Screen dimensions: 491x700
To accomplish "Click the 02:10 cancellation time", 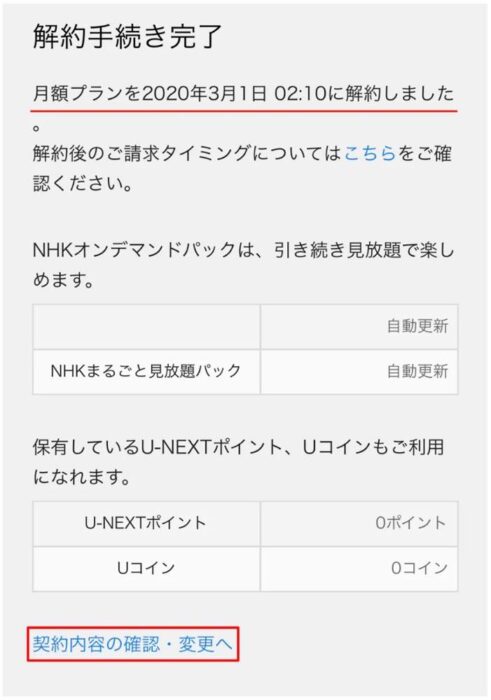I will 300,93.
